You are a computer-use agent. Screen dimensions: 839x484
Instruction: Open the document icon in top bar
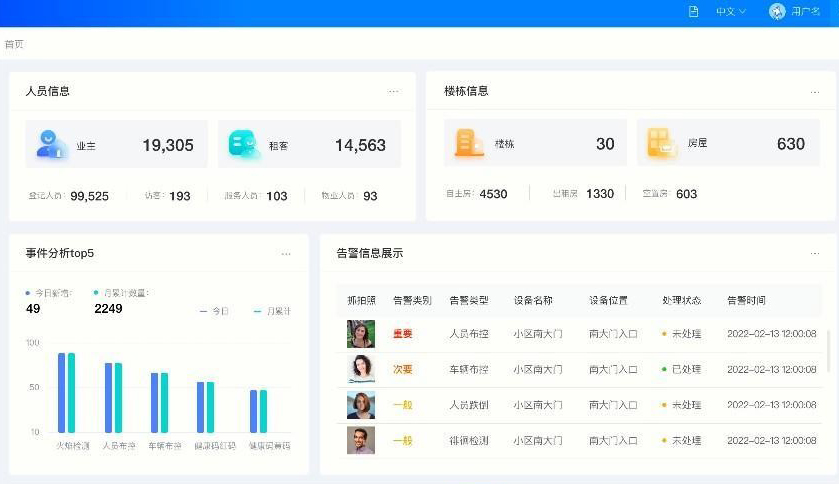point(693,12)
